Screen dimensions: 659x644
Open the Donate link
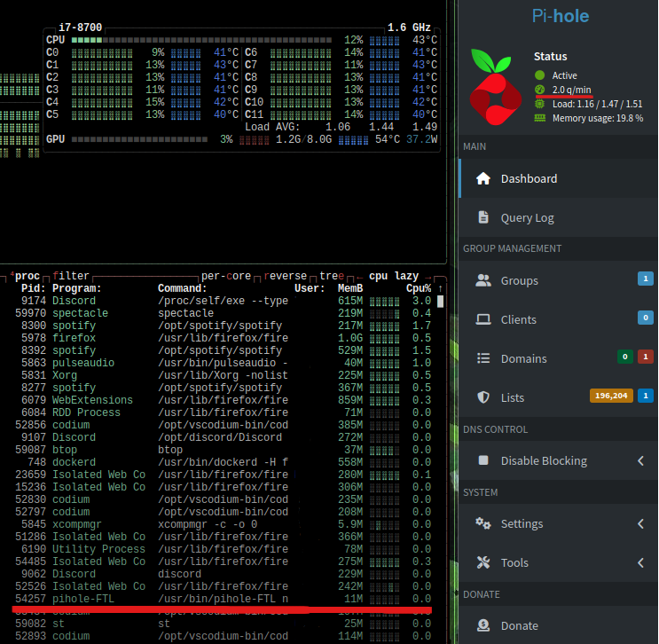point(559,625)
